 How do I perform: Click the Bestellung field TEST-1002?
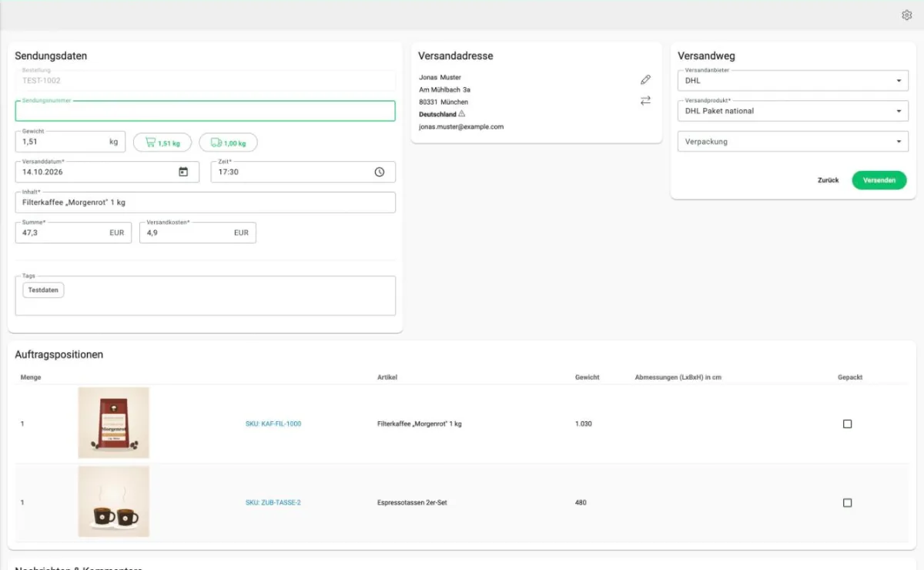tap(206, 80)
